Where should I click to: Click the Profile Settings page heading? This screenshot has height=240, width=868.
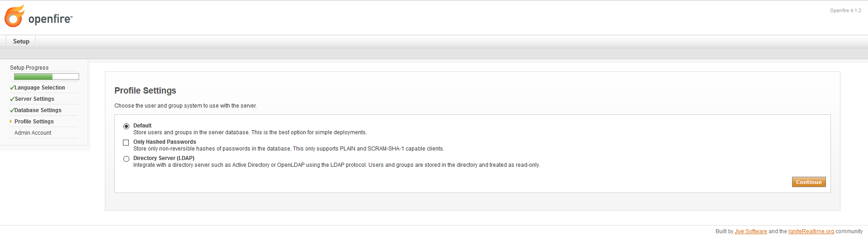pyautogui.click(x=145, y=91)
